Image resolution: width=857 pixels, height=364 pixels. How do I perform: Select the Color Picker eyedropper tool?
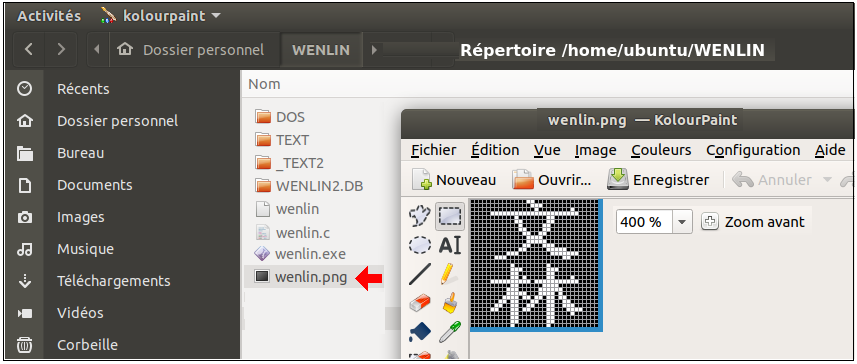point(450,332)
